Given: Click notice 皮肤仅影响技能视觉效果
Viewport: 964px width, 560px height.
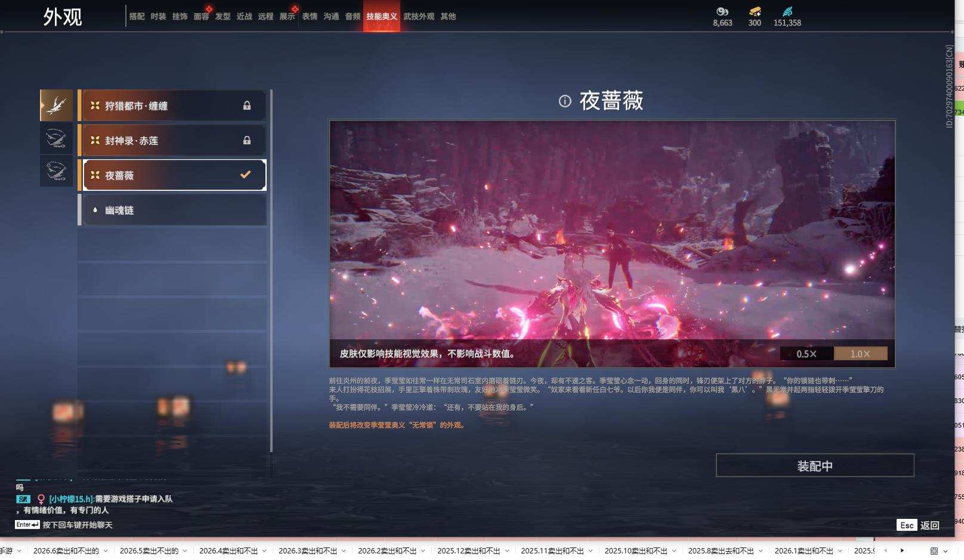Looking at the screenshot, I should point(427,354).
